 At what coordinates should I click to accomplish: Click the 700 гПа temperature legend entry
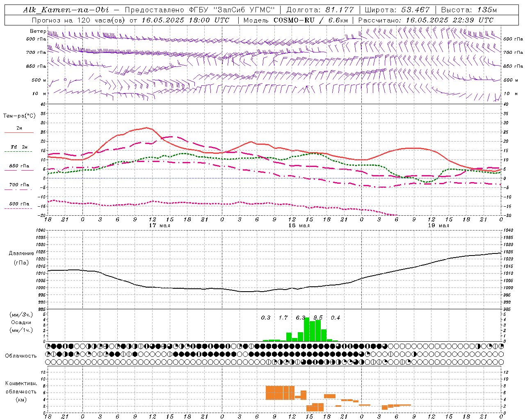tap(19, 185)
